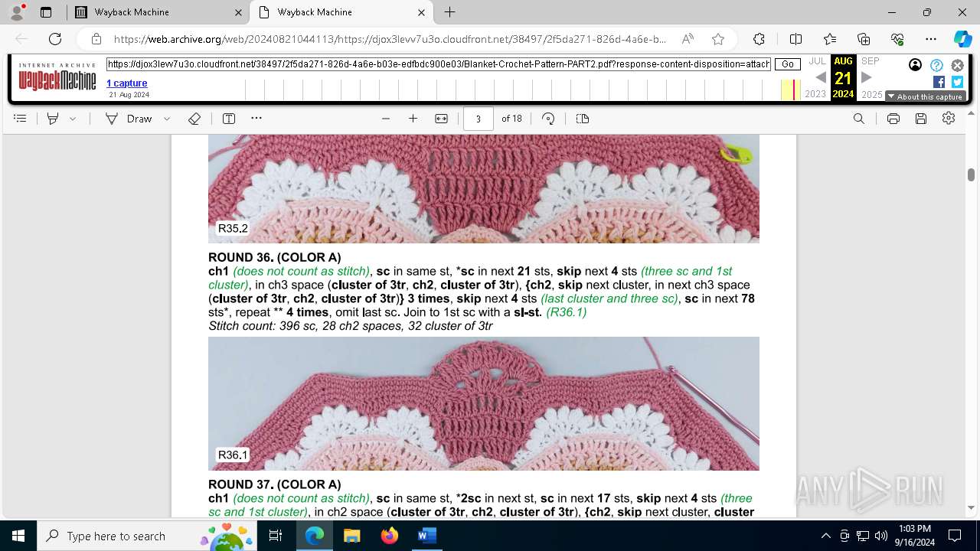The height and width of the screenshot is (551, 980).
Task: Toggle PDF page view layout
Action: 583,119
